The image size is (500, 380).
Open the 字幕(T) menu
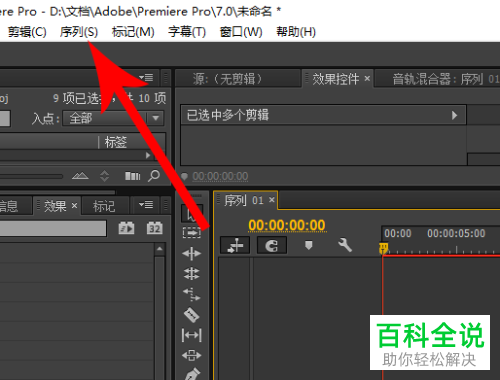[187, 32]
